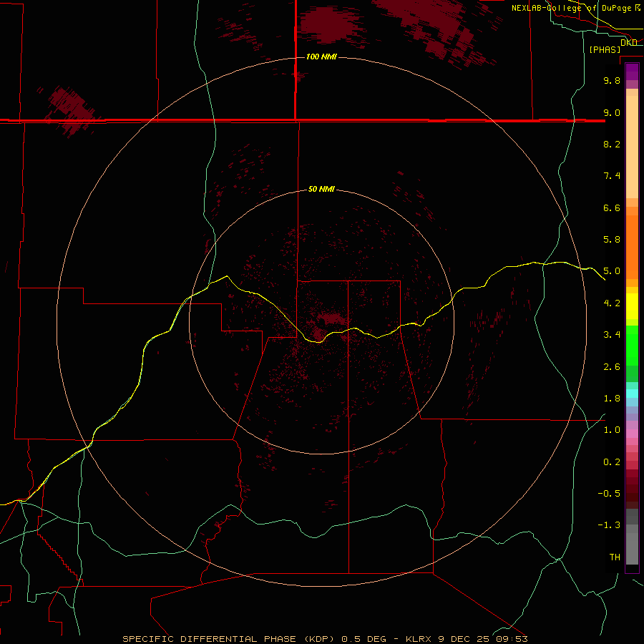The image size is (644, 644).
Task: Click the 9.8 value on the color scale
Action: click(612, 80)
